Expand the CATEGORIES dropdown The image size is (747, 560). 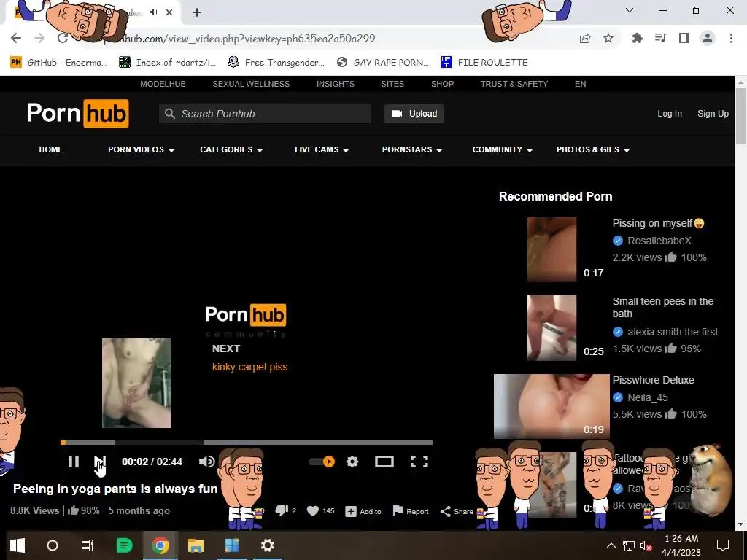(231, 149)
